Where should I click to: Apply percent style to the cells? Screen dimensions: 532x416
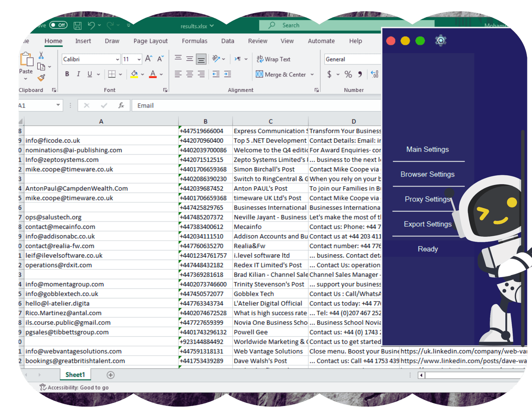pos(348,74)
